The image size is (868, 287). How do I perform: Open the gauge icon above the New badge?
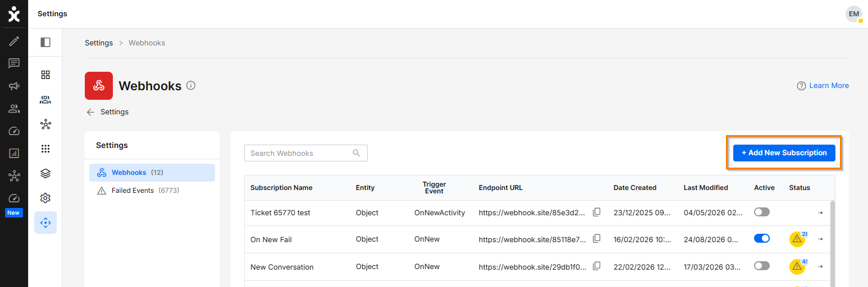pos(14,198)
